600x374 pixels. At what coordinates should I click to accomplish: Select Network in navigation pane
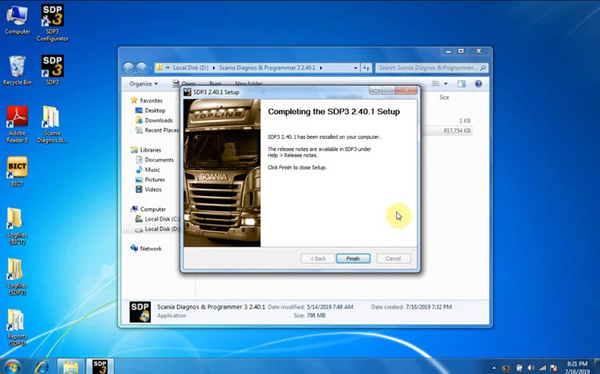[x=150, y=248]
